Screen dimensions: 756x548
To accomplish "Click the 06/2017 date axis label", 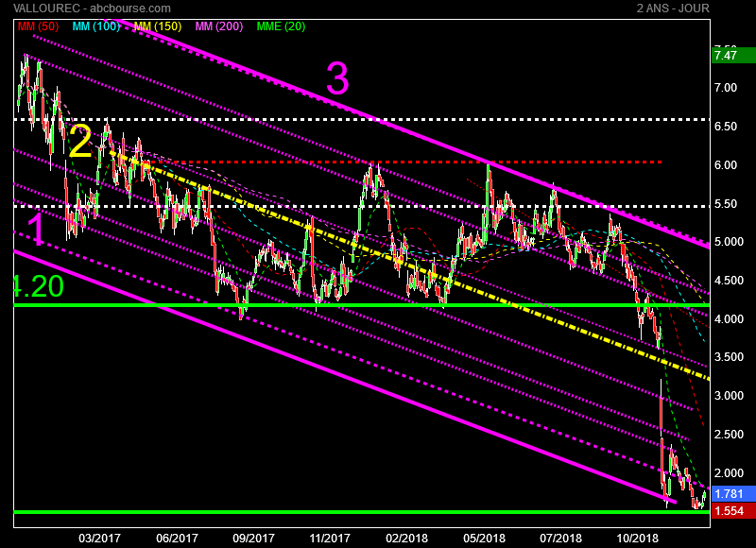I will [x=177, y=538].
